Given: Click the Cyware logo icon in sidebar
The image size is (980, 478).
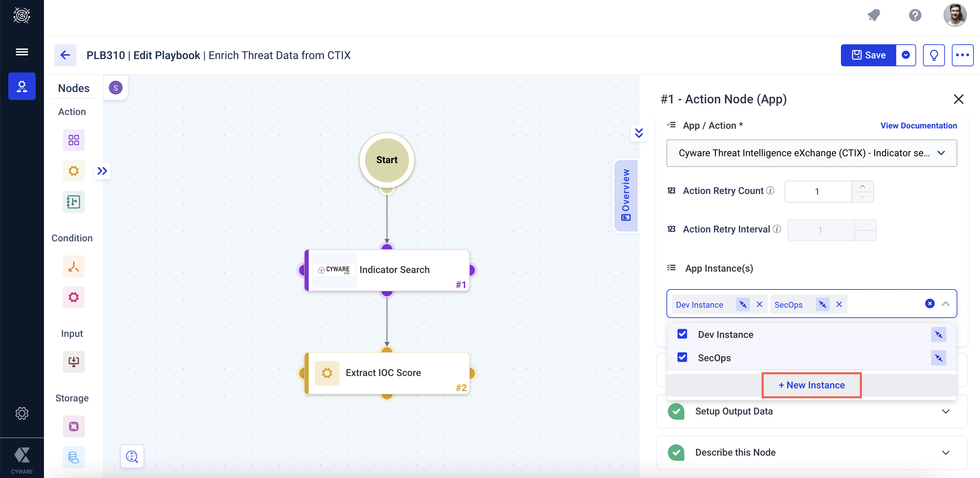Looking at the screenshot, I should (22, 457).
